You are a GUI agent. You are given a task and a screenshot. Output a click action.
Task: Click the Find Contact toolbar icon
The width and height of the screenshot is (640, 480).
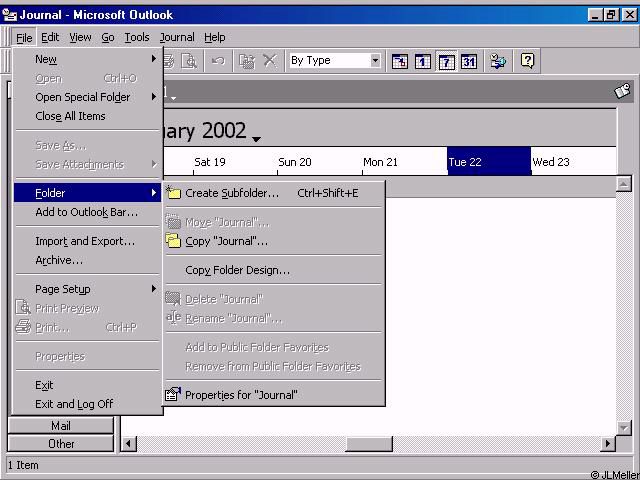(x=498, y=61)
